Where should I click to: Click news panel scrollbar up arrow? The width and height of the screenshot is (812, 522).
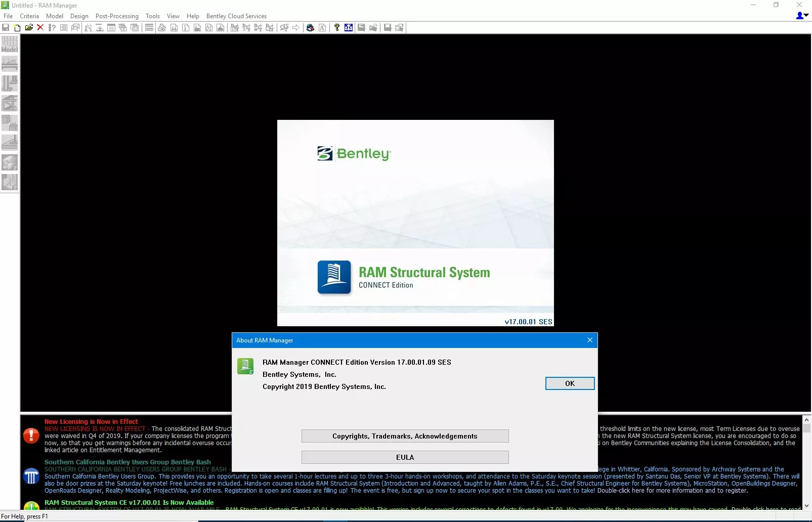[x=807, y=419]
